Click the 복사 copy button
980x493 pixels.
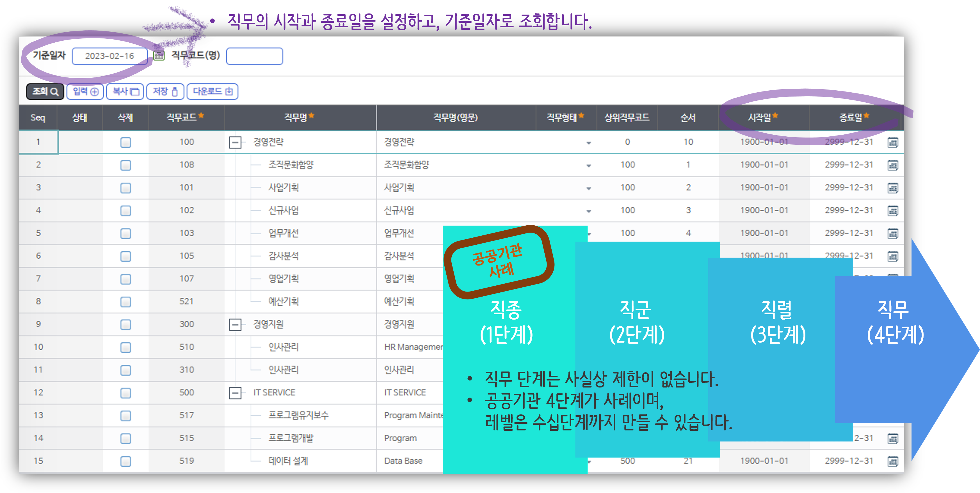125,91
